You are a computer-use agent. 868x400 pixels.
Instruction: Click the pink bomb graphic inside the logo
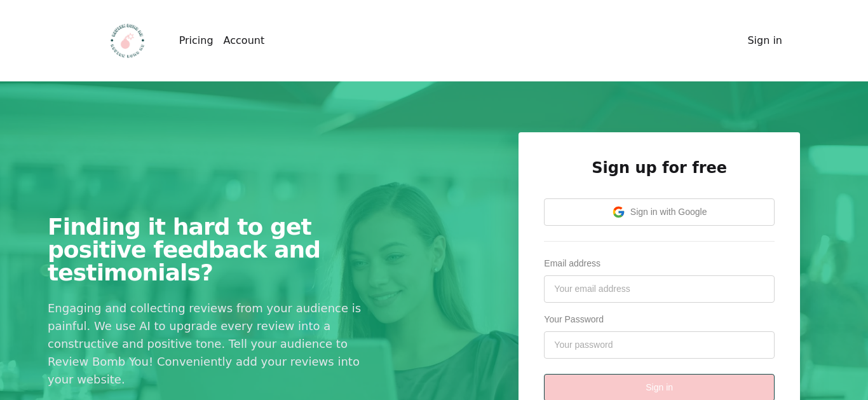click(x=126, y=42)
